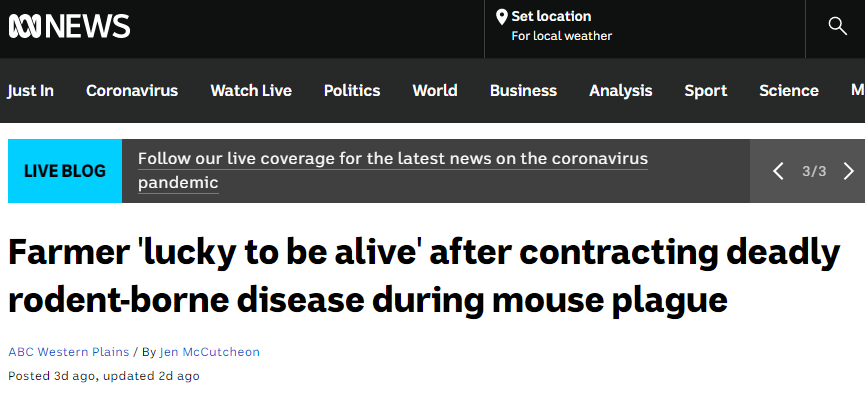Open the Just In section
Image resolution: width=865 pixels, height=398 pixels.
click(30, 91)
